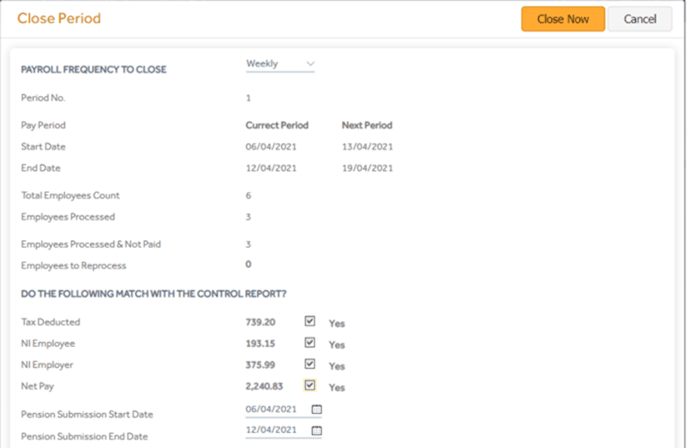688x448 pixels.
Task: Untick the Net Pay checkbox
Action: point(310,385)
